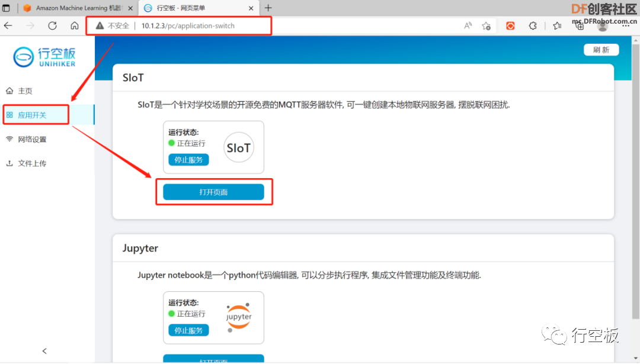Click the SIoT round logo
The height and width of the screenshot is (364, 640).
click(x=239, y=147)
